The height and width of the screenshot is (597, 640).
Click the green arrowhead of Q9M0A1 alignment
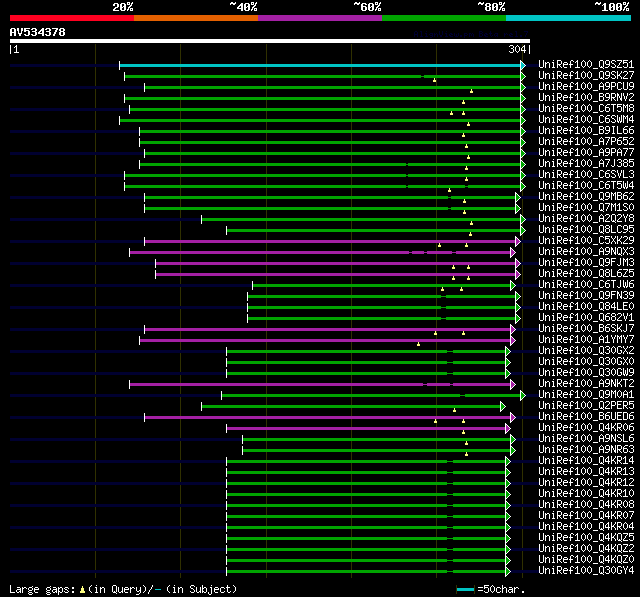click(x=523, y=395)
